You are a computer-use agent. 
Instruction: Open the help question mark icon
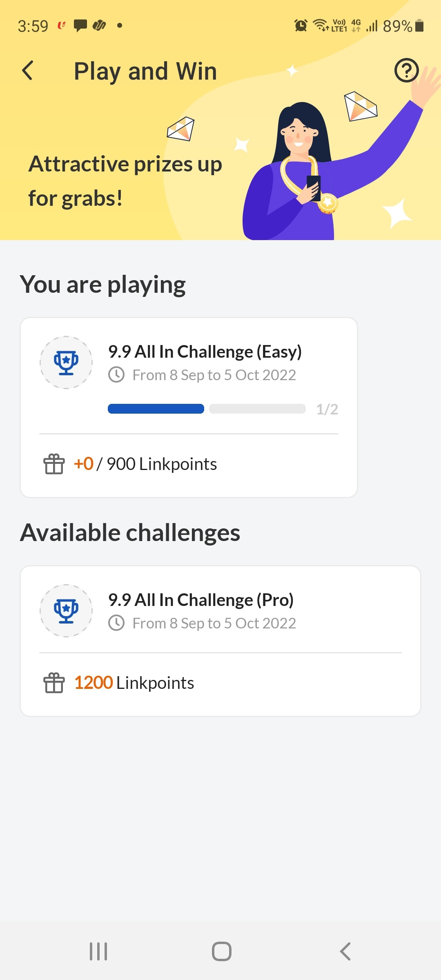click(406, 70)
